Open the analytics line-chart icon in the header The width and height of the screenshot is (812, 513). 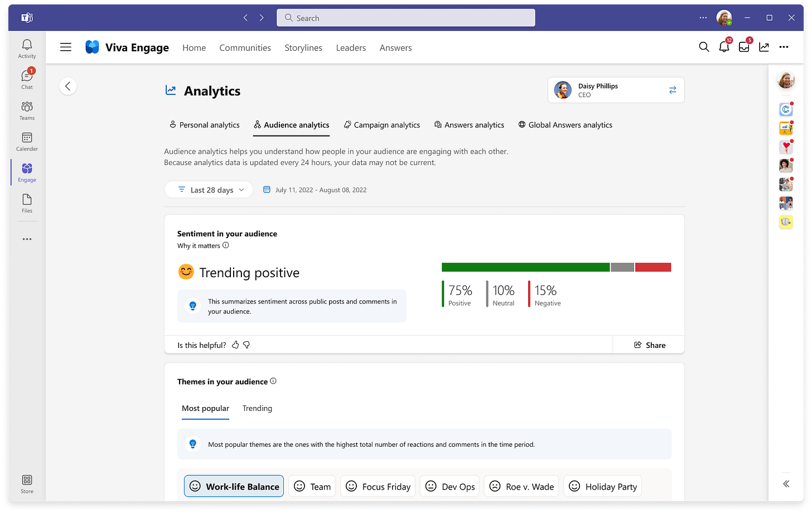click(x=764, y=47)
